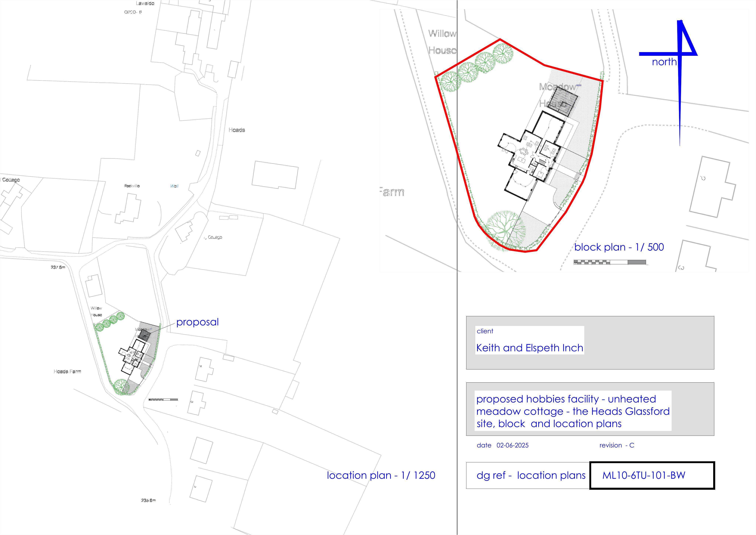Click drawing number 'ML10-6TU-101-BW'
The image size is (756, 535).
pos(644,475)
